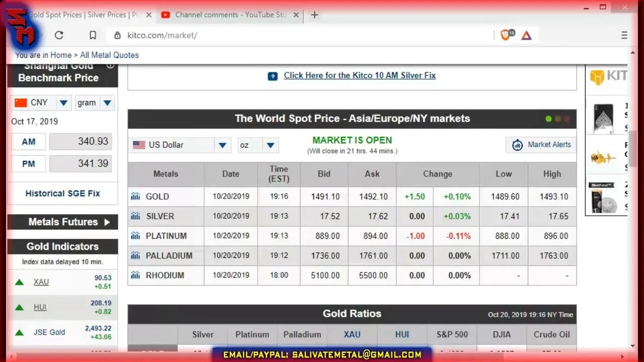Bookmark this page using the bookmark icon
Screen dimensions: 644x362
pos(93,35)
